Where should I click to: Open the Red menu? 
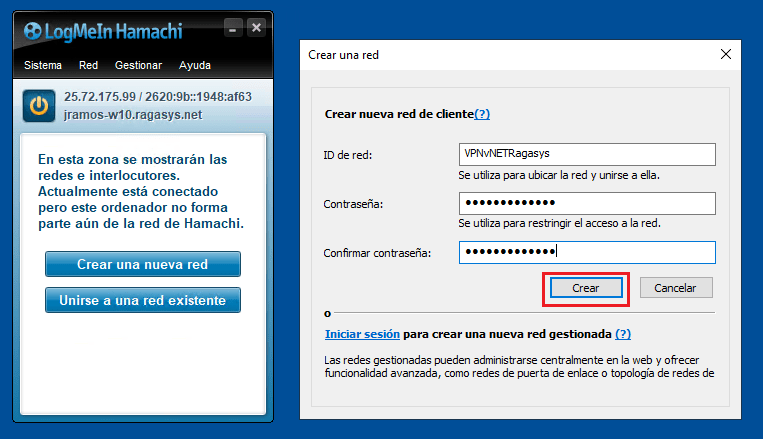click(x=89, y=65)
